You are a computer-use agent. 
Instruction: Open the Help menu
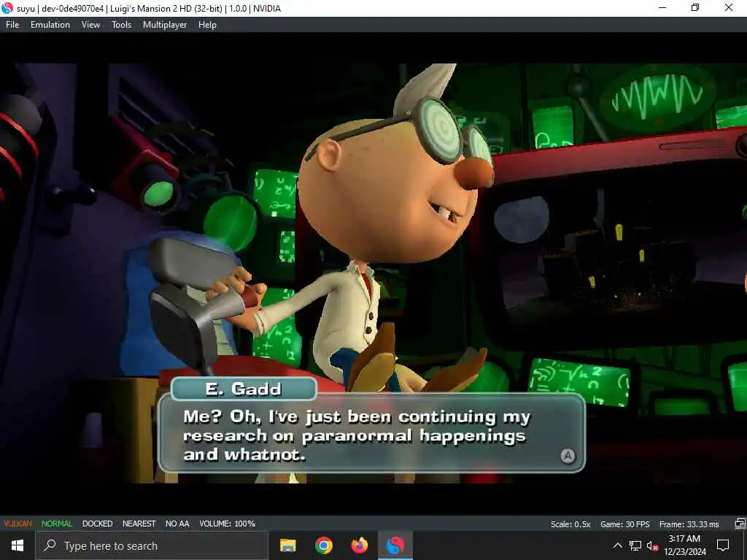pyautogui.click(x=207, y=25)
